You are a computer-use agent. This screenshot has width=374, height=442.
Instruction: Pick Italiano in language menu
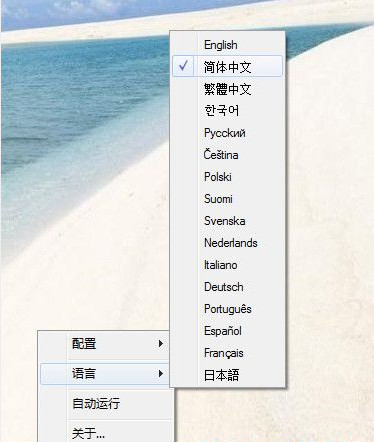228,265
